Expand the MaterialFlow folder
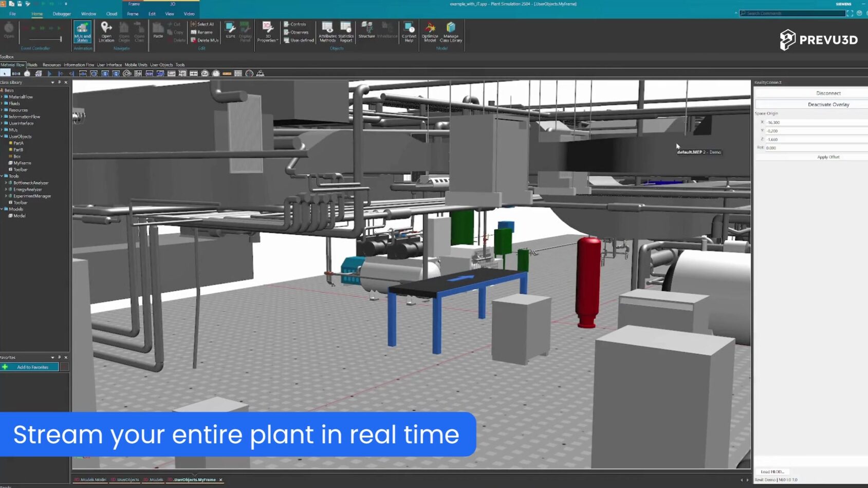The width and height of the screenshot is (868, 488). [2, 97]
